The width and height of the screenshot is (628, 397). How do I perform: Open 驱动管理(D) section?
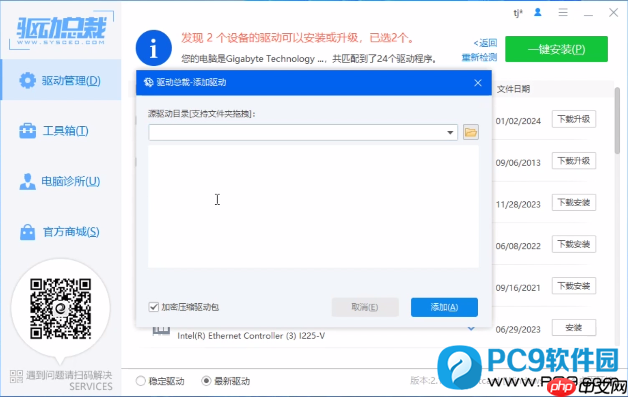(x=61, y=80)
